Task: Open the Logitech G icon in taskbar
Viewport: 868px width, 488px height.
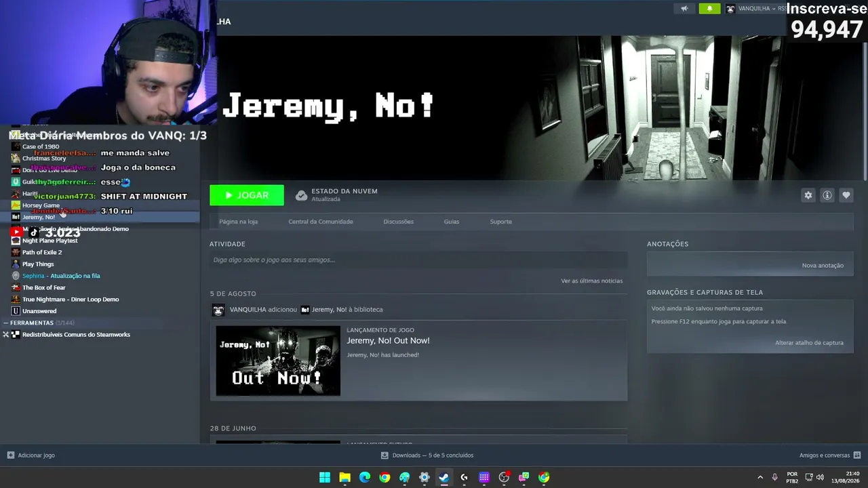Action: pos(464,477)
